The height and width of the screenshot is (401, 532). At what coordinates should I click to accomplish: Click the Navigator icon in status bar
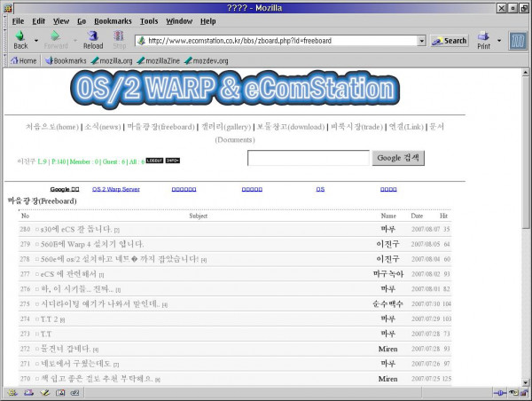tap(12, 393)
